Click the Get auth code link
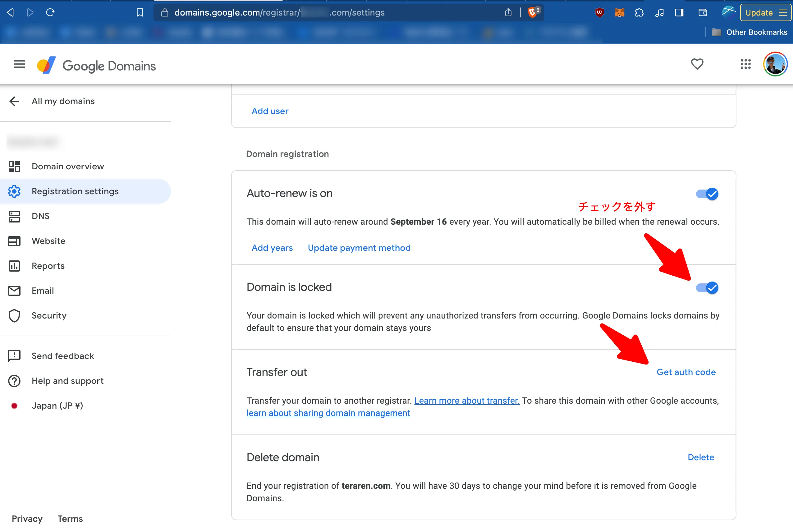Image resolution: width=793 pixels, height=532 pixels. [686, 372]
